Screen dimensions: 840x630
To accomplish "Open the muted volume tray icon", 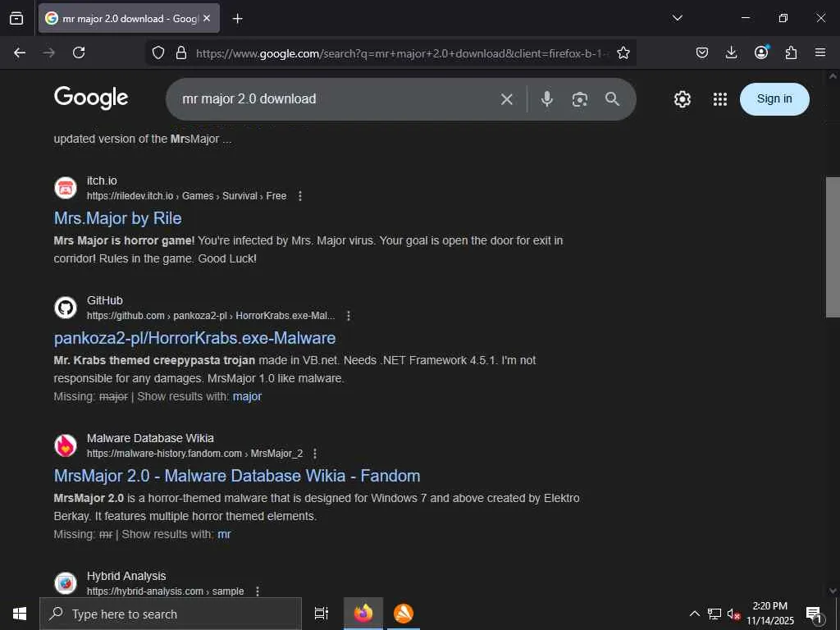I will point(734,614).
